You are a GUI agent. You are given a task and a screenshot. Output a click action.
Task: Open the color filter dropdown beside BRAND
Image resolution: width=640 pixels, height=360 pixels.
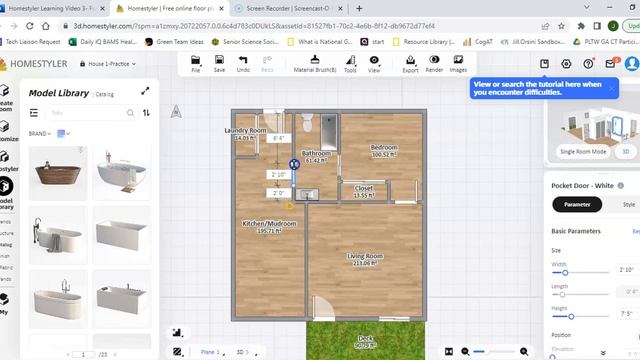(63, 133)
